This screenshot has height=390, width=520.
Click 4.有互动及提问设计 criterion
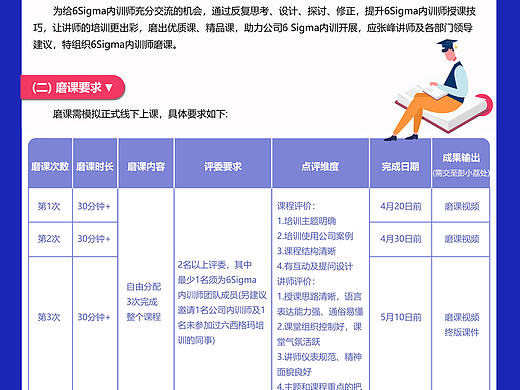(315, 266)
